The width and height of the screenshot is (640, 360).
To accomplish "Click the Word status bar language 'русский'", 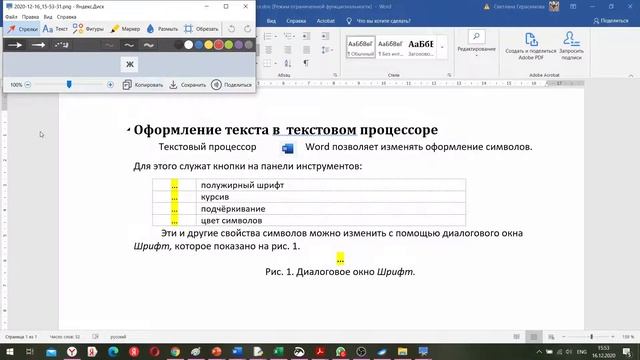I will click(x=118, y=337).
